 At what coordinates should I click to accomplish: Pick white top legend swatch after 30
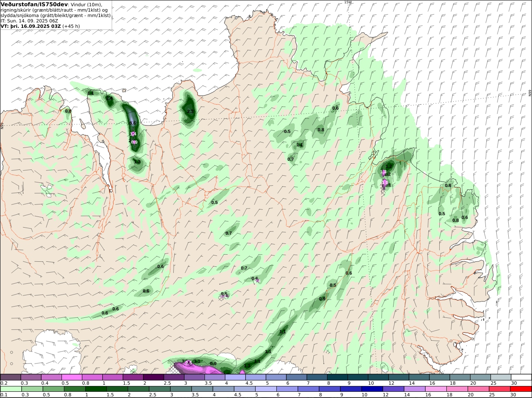pos(522,377)
